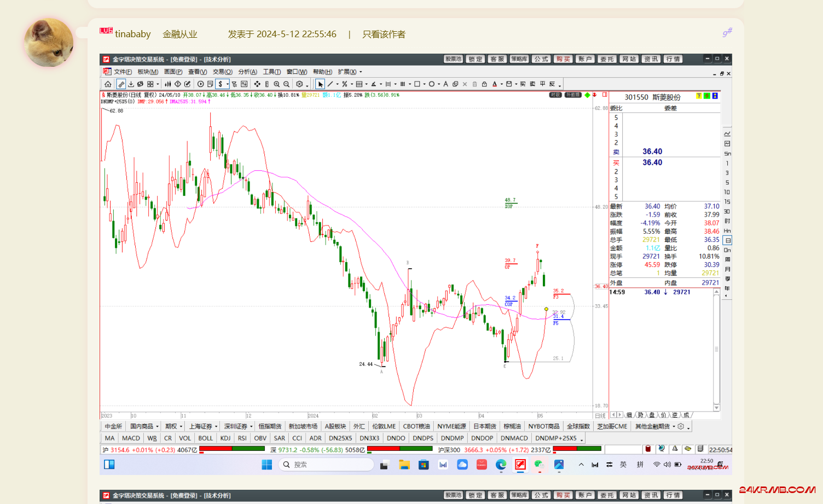Click the lock drawings icon
Image resolution: width=823 pixels, height=504 pixels.
tap(484, 84)
